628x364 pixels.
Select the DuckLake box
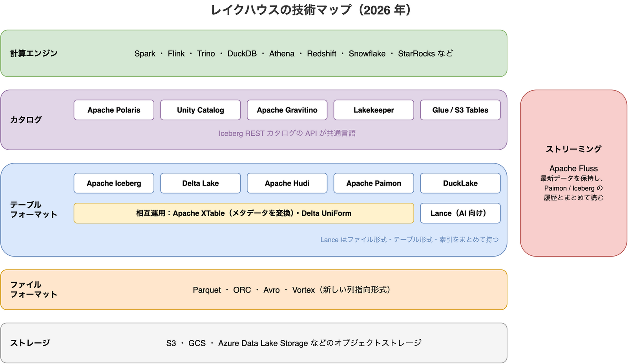click(460, 183)
